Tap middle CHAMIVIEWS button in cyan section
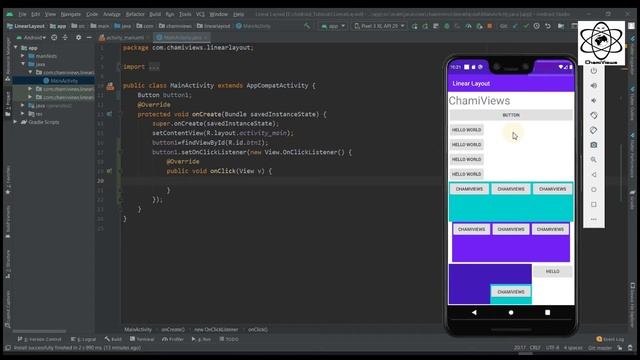This screenshot has width=640, height=360. [511, 189]
